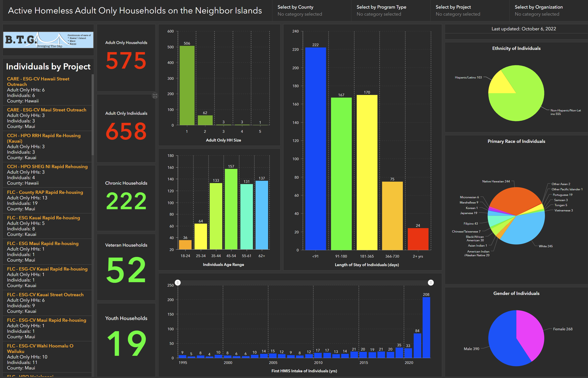Image resolution: width=588 pixels, height=378 pixels.
Task: Click the Portuguese 19 race label
Action: point(563,195)
